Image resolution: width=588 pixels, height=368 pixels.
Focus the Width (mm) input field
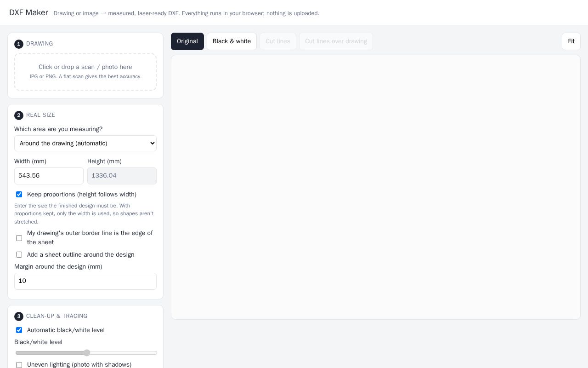(x=49, y=176)
